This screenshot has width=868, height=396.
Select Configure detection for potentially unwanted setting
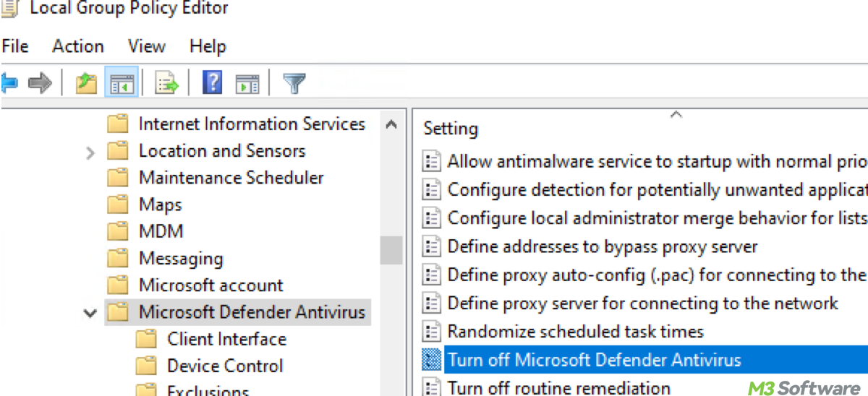(657, 190)
